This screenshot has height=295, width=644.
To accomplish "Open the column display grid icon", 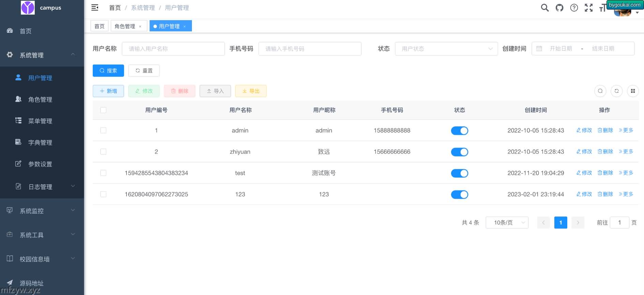I will pyautogui.click(x=633, y=91).
